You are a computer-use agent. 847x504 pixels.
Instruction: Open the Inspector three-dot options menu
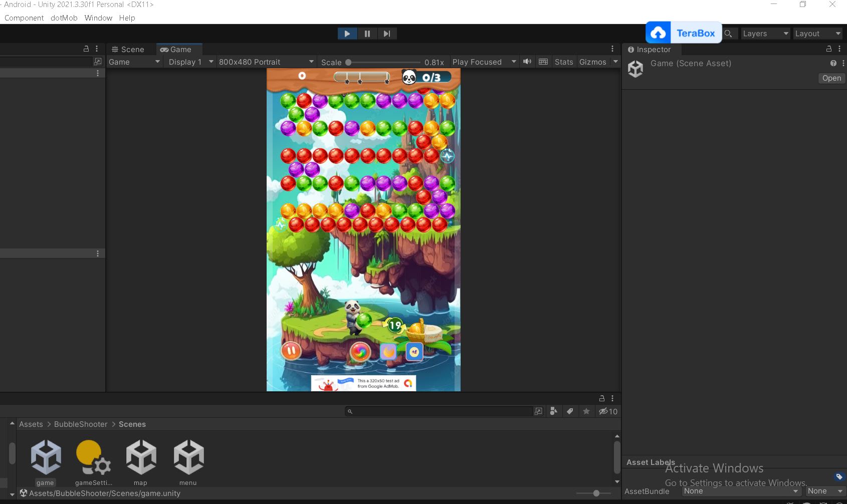[x=839, y=49]
